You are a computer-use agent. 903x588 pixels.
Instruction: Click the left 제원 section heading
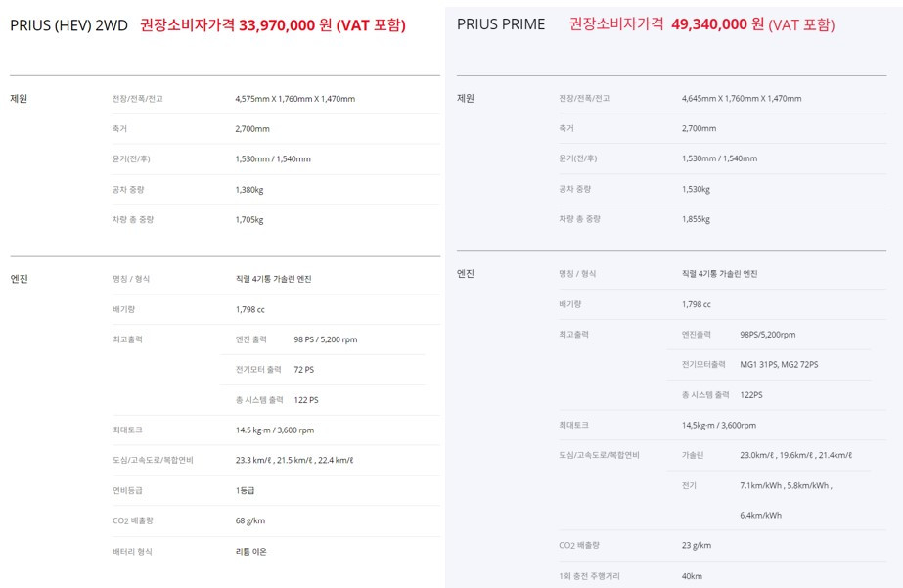(x=19, y=99)
